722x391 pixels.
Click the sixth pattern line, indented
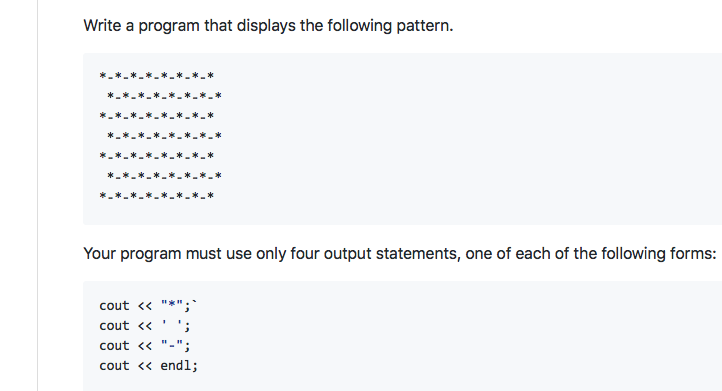[x=164, y=176]
